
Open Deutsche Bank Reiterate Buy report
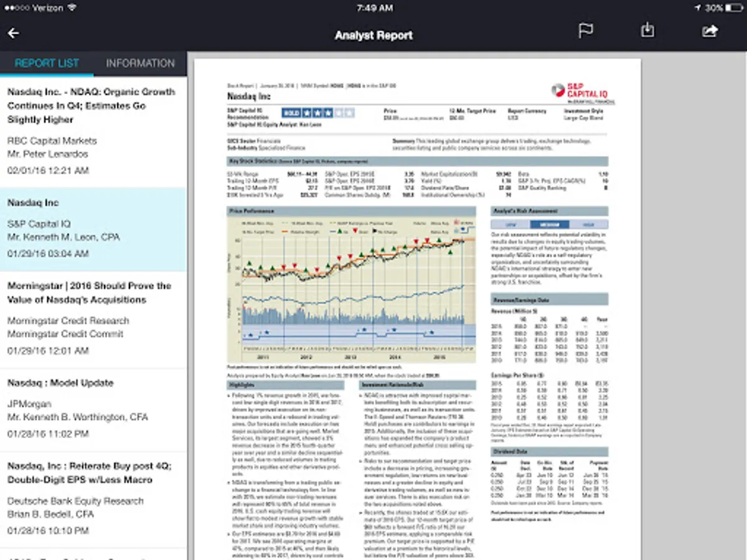(93, 500)
